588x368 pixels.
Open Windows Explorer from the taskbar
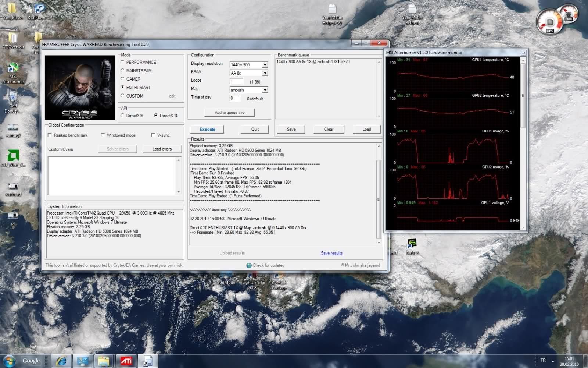[104, 361]
